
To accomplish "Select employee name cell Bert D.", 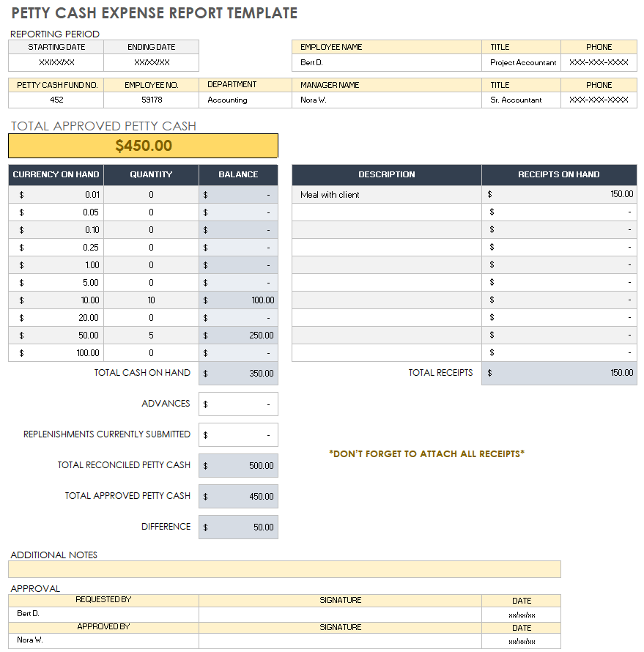I will (x=387, y=62).
